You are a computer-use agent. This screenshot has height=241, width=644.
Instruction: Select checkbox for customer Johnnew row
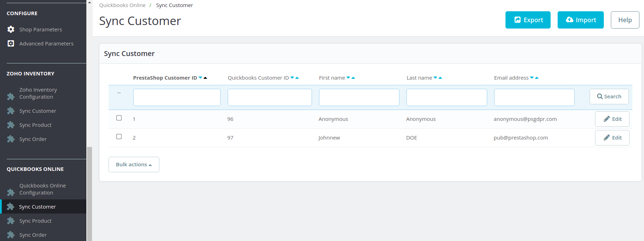pyautogui.click(x=119, y=137)
